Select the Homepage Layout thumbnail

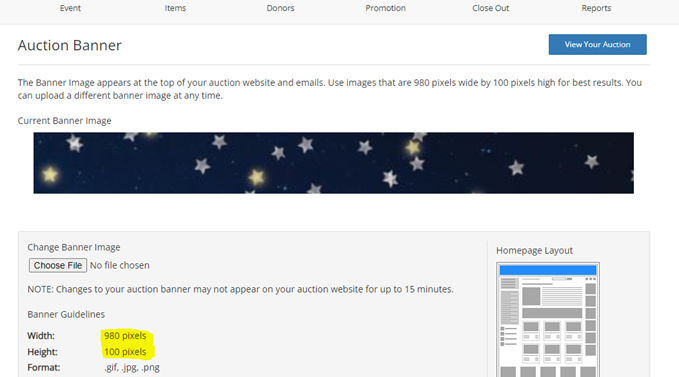click(x=548, y=319)
